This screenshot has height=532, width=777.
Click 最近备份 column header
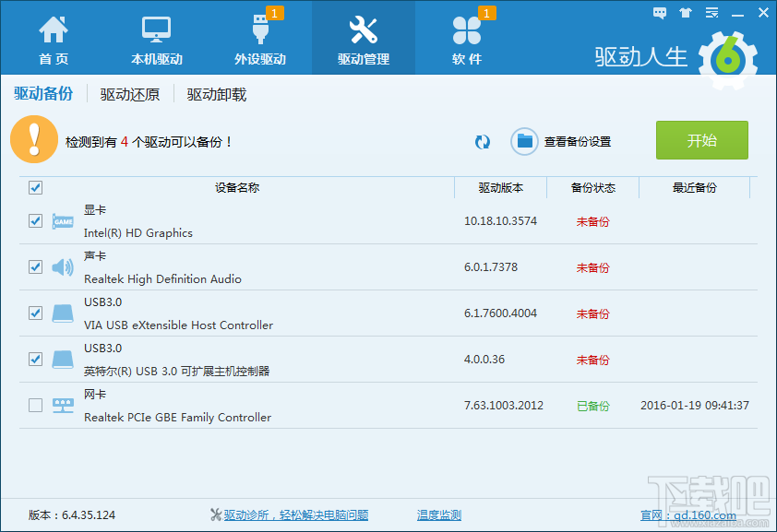694,187
